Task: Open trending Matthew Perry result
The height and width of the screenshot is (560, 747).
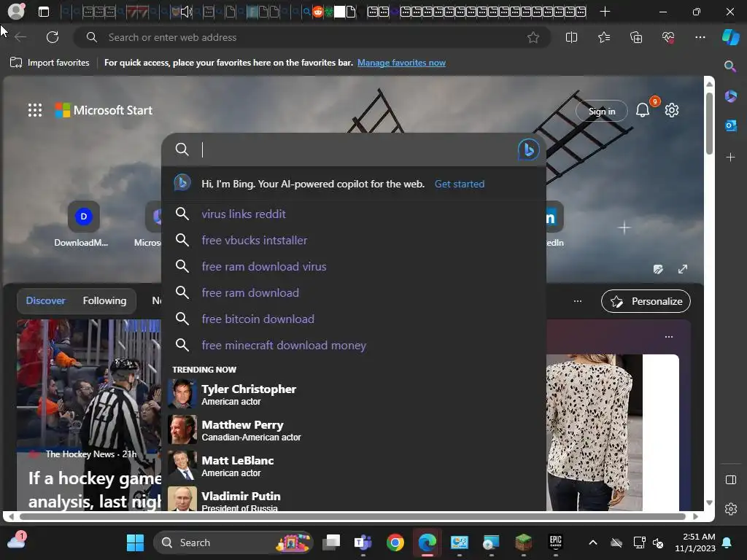Action: [354, 430]
